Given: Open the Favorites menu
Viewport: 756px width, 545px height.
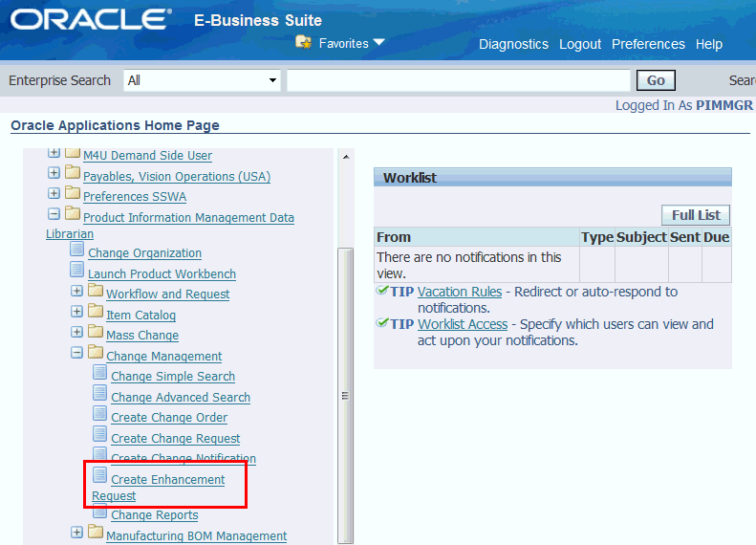Looking at the screenshot, I should tap(343, 43).
